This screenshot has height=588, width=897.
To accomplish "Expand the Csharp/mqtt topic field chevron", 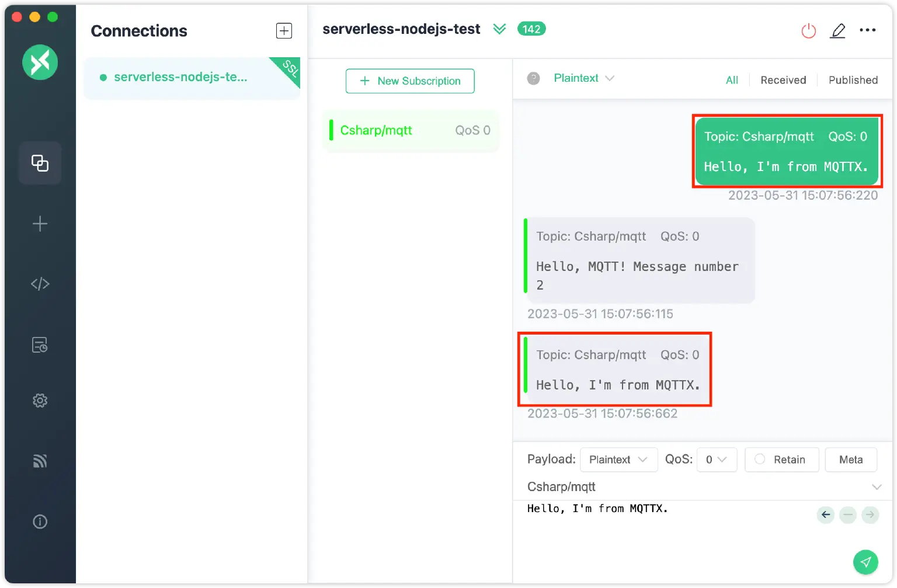I will tap(876, 486).
